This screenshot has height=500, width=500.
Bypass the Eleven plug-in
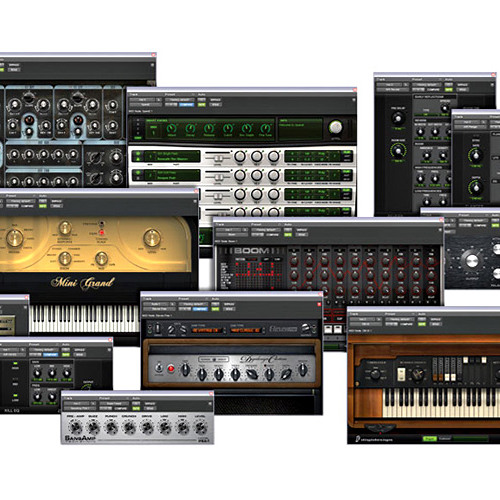tap(229, 304)
